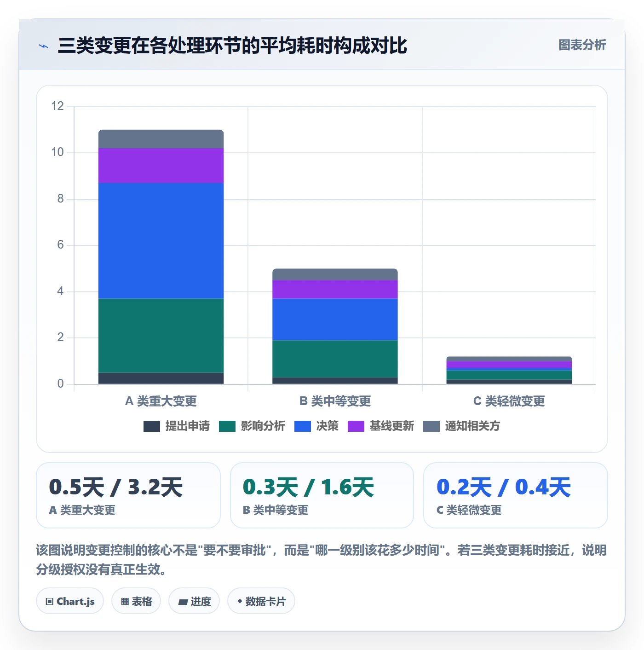Click the 通知相关方 legend label
644x650 pixels.
472,426
